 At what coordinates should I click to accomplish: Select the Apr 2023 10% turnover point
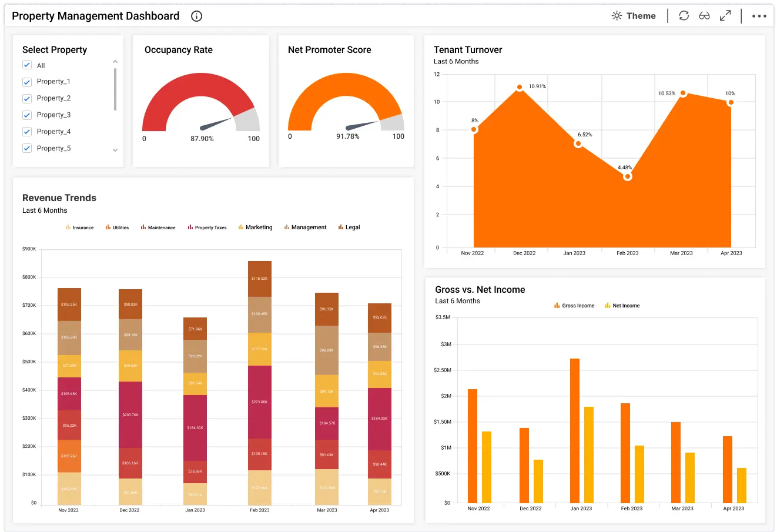731,102
